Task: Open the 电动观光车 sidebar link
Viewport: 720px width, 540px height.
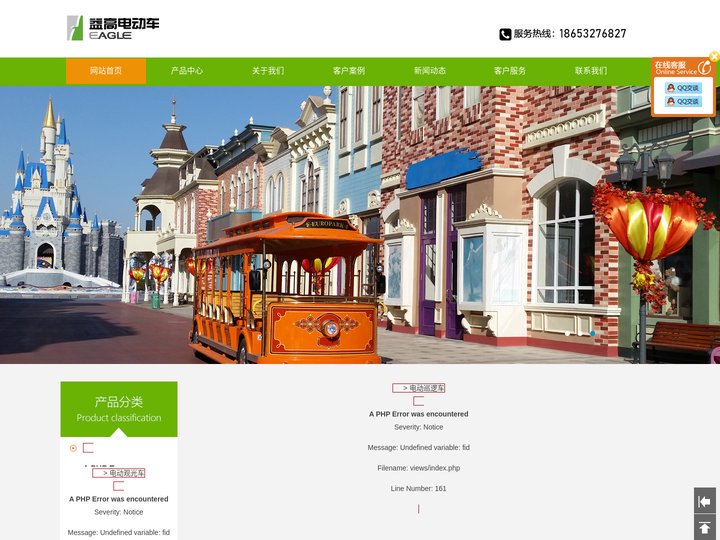Action: pyautogui.click(x=118, y=473)
